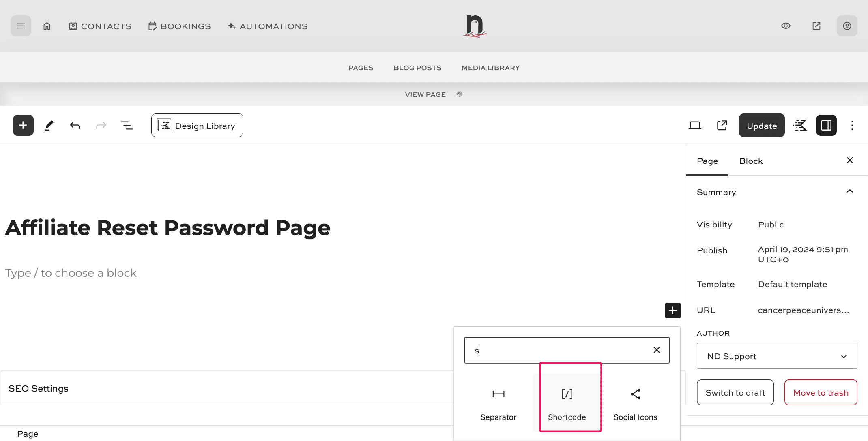Viewport: 868px width, 441px height.
Task: Open the hamburger menu top left
Action: pyautogui.click(x=20, y=26)
